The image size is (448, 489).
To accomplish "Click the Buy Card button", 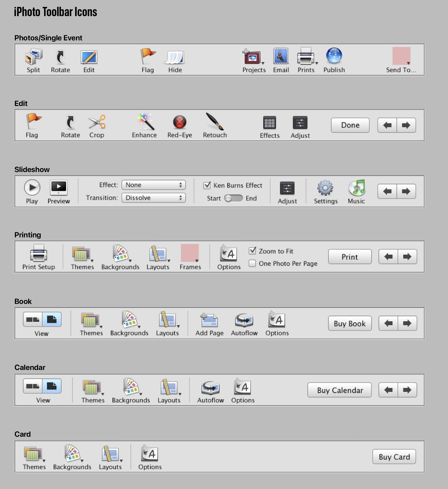I will pos(394,457).
